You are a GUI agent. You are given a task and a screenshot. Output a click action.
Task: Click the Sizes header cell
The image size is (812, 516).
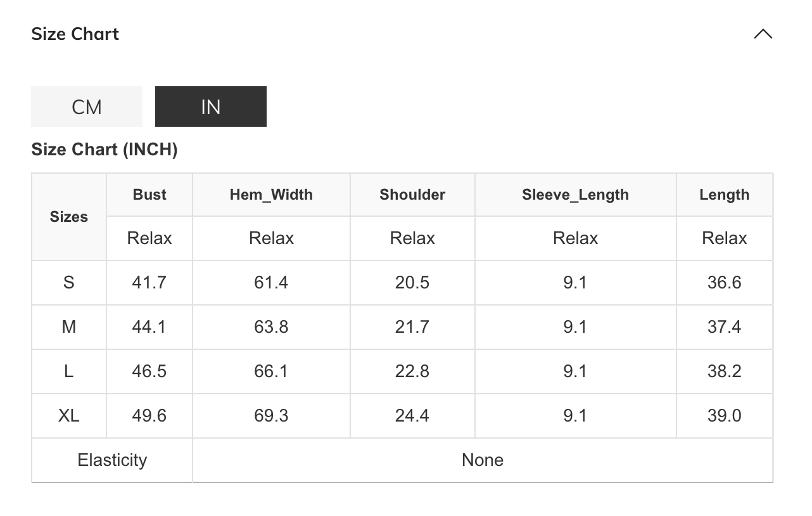pyautogui.click(x=69, y=217)
